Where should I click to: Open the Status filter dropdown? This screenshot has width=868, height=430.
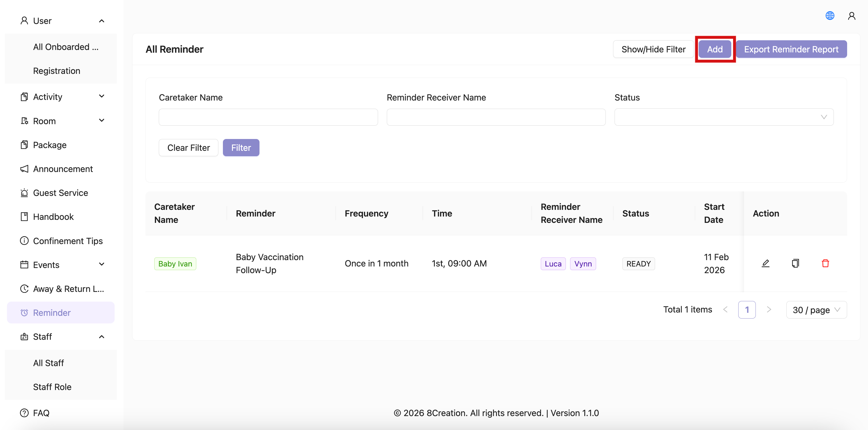pos(723,117)
